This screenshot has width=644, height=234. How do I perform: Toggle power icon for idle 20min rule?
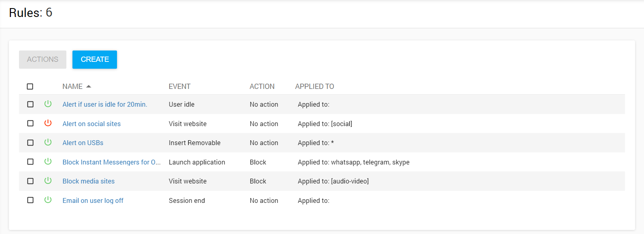coord(48,104)
